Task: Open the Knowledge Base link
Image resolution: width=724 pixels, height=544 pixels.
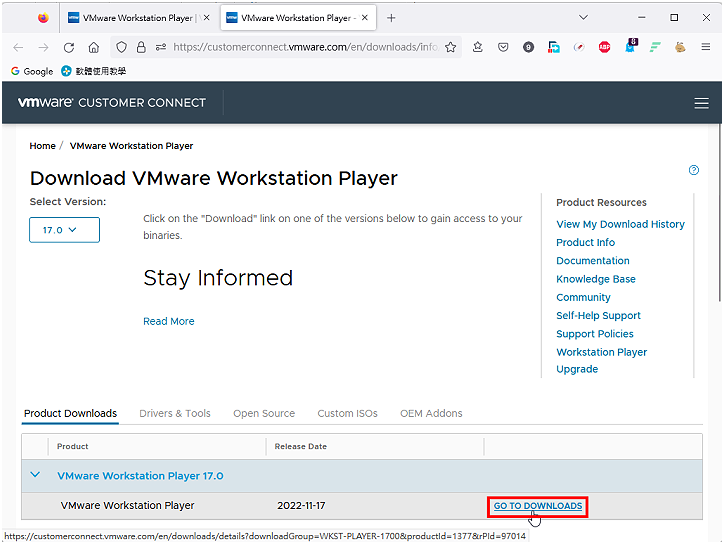Action: (596, 279)
